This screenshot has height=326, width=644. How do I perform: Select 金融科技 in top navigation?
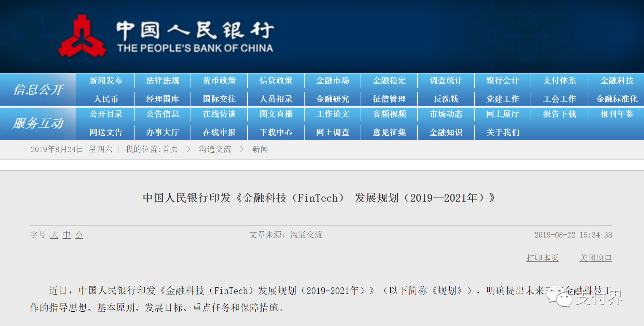[617, 81]
